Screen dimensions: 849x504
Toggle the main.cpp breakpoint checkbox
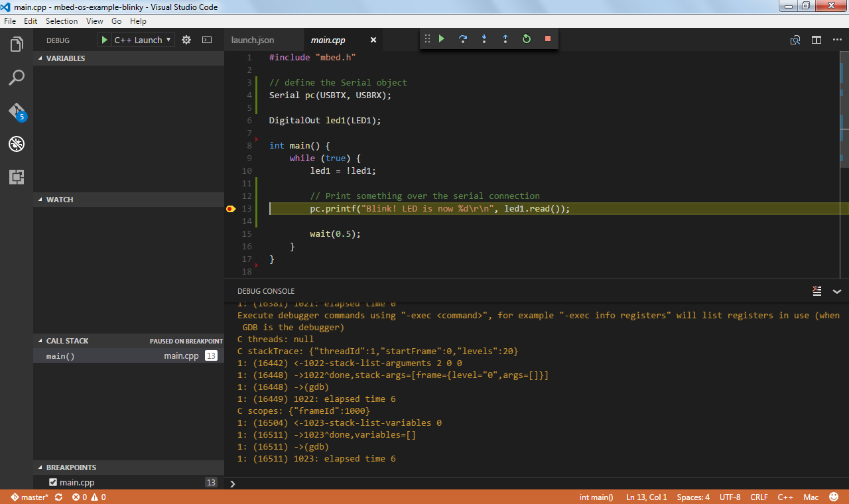[54, 482]
